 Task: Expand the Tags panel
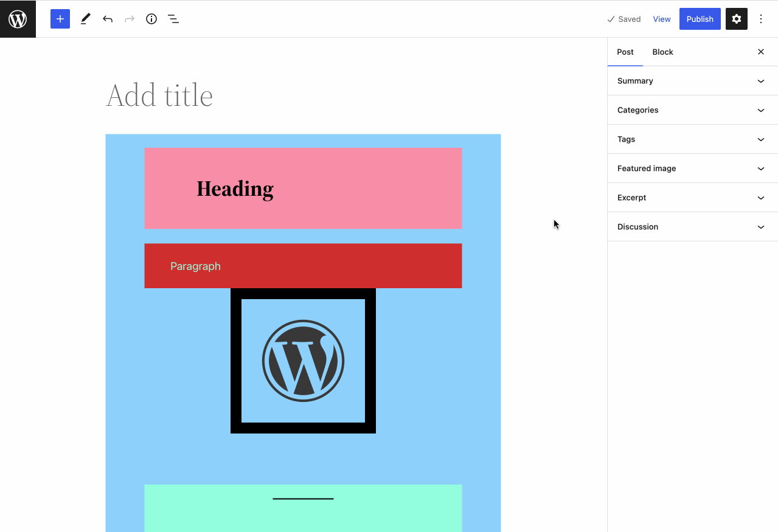tap(693, 139)
